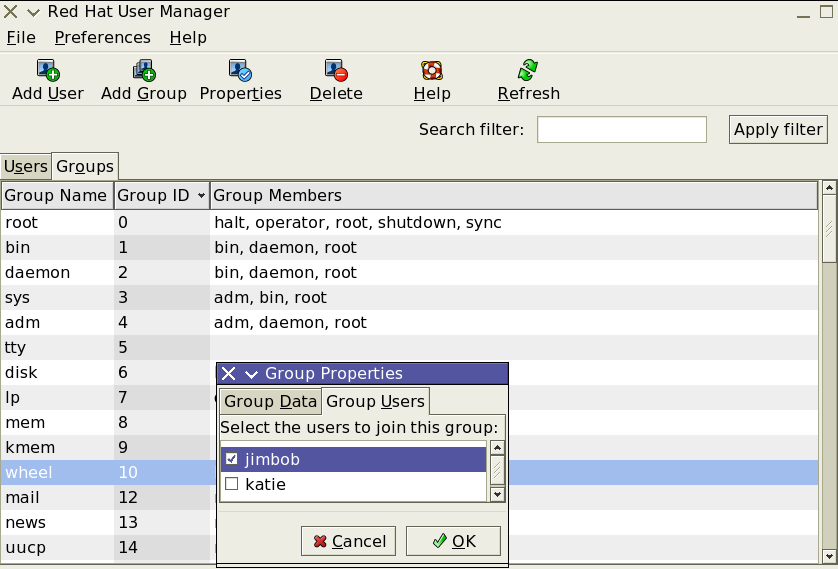Image resolution: width=838 pixels, height=569 pixels.
Task: Open the Help lifebuoy icon
Action: coord(432,70)
